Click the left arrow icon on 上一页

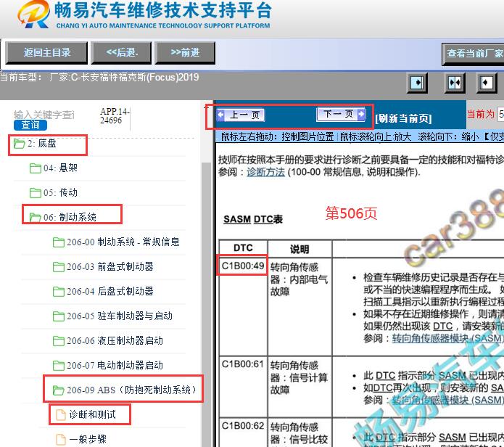(x=220, y=115)
